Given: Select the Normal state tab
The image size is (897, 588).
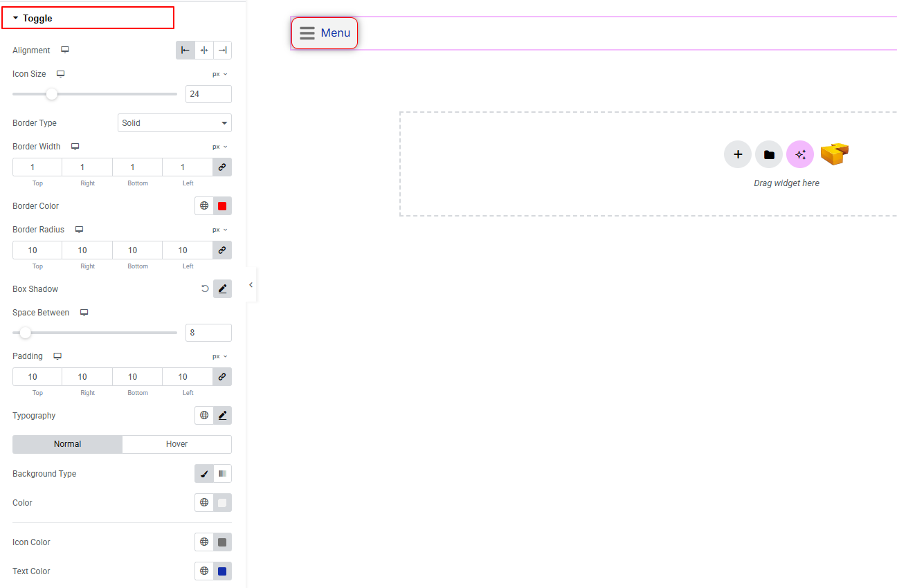Looking at the screenshot, I should click(x=68, y=444).
